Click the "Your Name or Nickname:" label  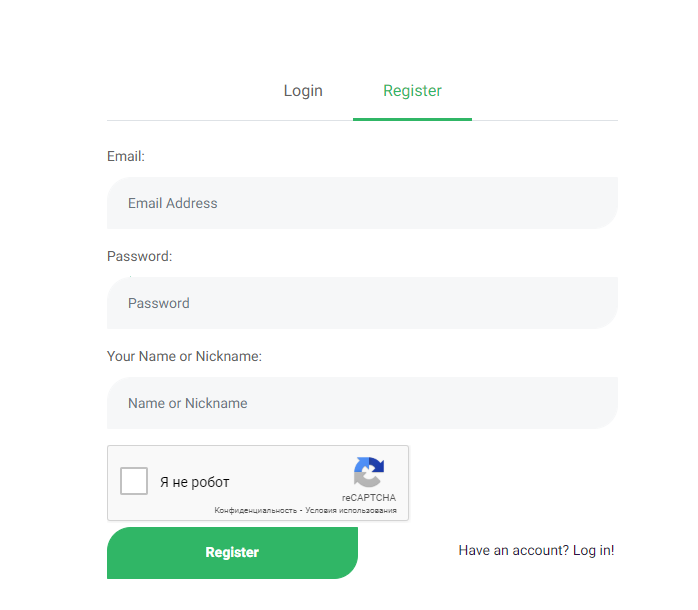tap(184, 356)
